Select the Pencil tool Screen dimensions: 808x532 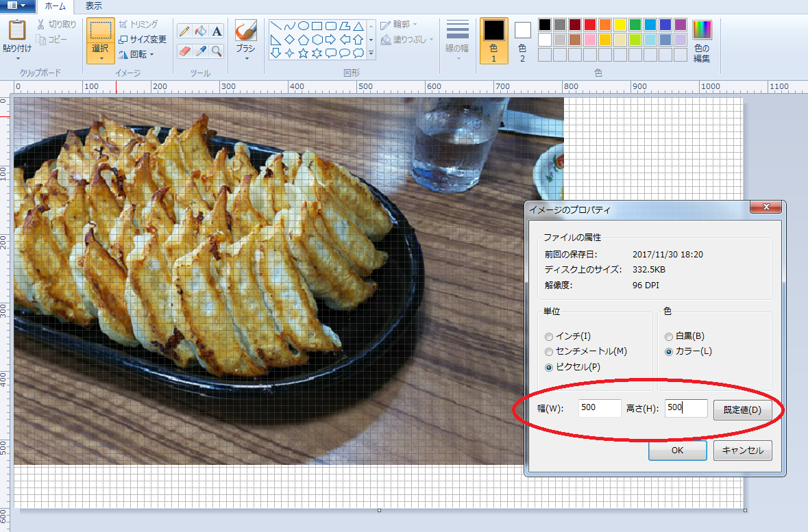[x=184, y=31]
